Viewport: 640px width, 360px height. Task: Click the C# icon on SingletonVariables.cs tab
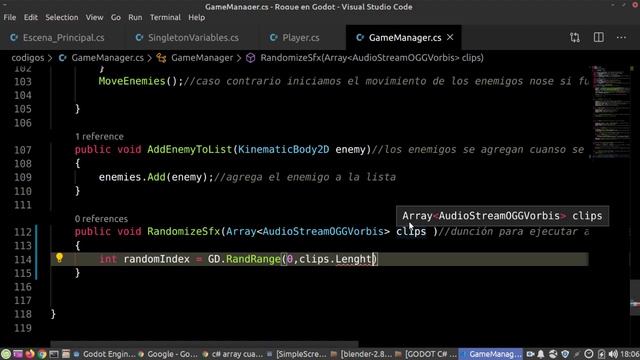click(139, 38)
